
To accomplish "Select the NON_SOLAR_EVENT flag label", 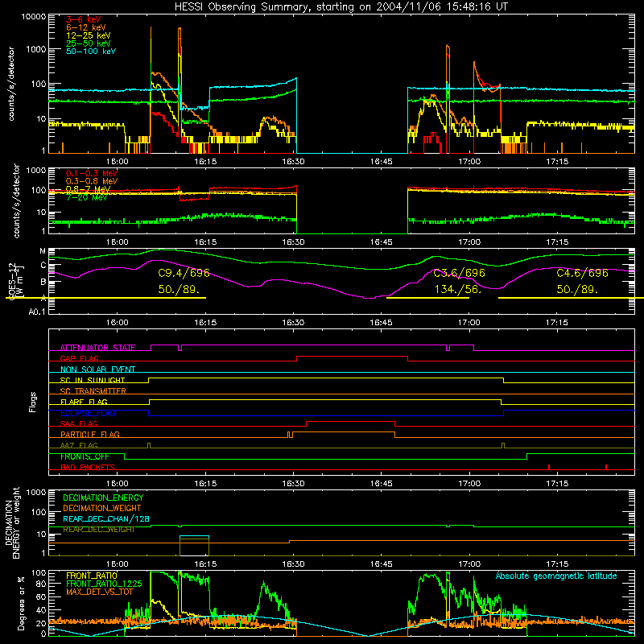I will click(x=97, y=369).
